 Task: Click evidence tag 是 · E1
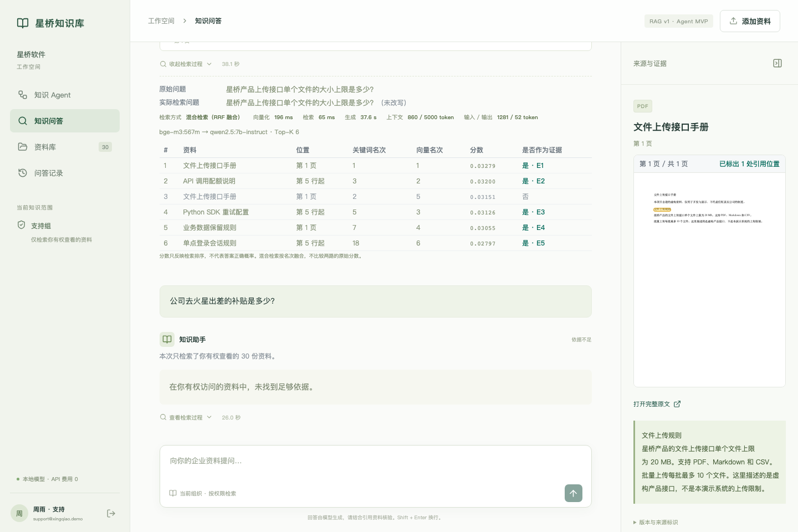(533, 166)
